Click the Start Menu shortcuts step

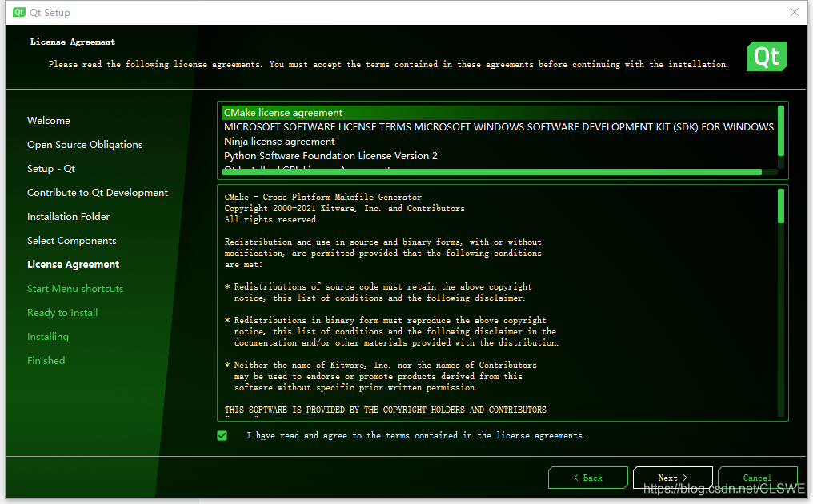pos(75,288)
